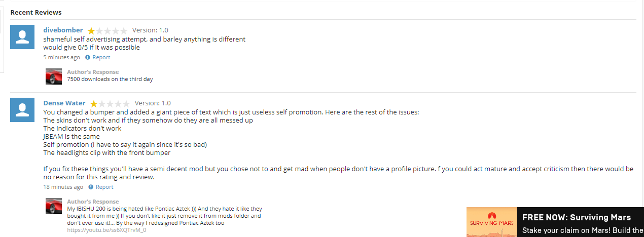The width and height of the screenshot is (644, 237).
Task: Click the "5 minutes ago" timestamp
Action: (x=61, y=58)
